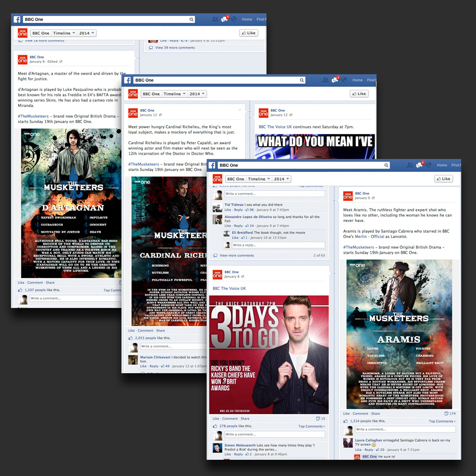Open the Merlin - Official link

tap(370, 237)
